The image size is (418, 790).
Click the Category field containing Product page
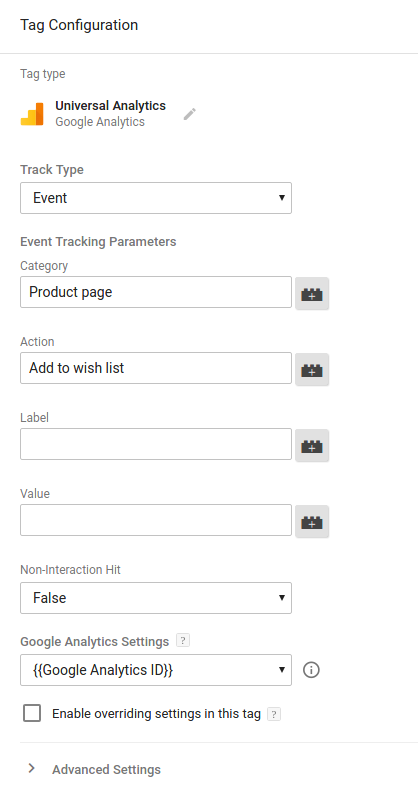[156, 292]
